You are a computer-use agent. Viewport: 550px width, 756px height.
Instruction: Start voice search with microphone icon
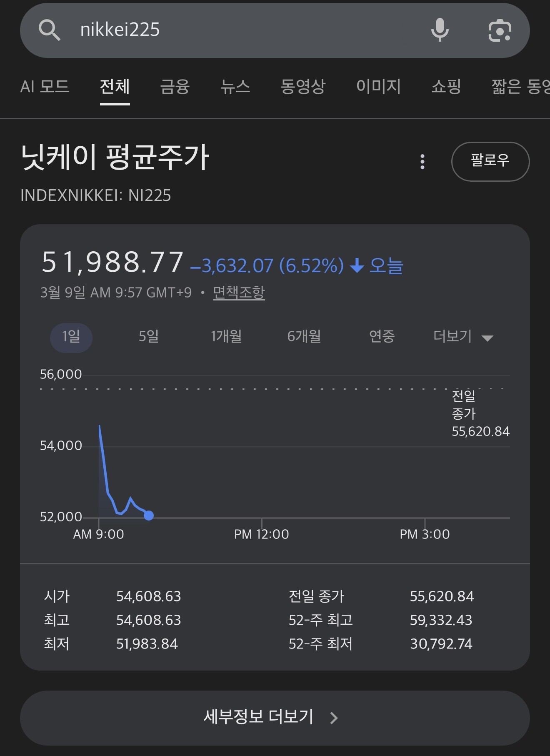coord(440,30)
